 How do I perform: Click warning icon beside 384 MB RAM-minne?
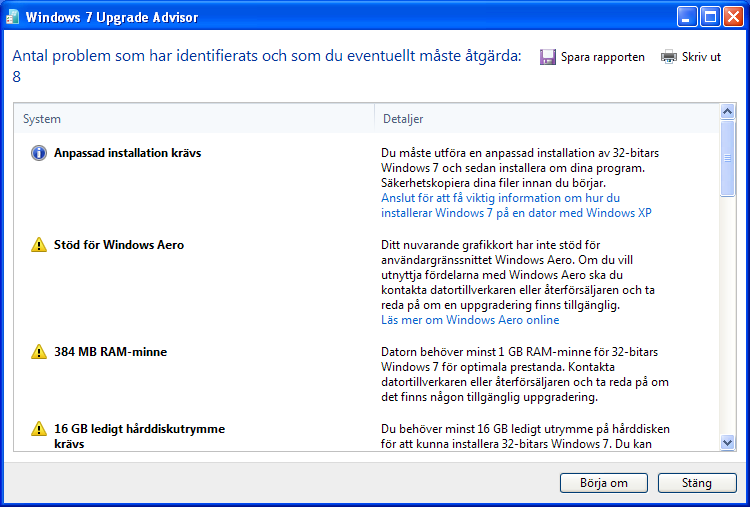click(39, 352)
